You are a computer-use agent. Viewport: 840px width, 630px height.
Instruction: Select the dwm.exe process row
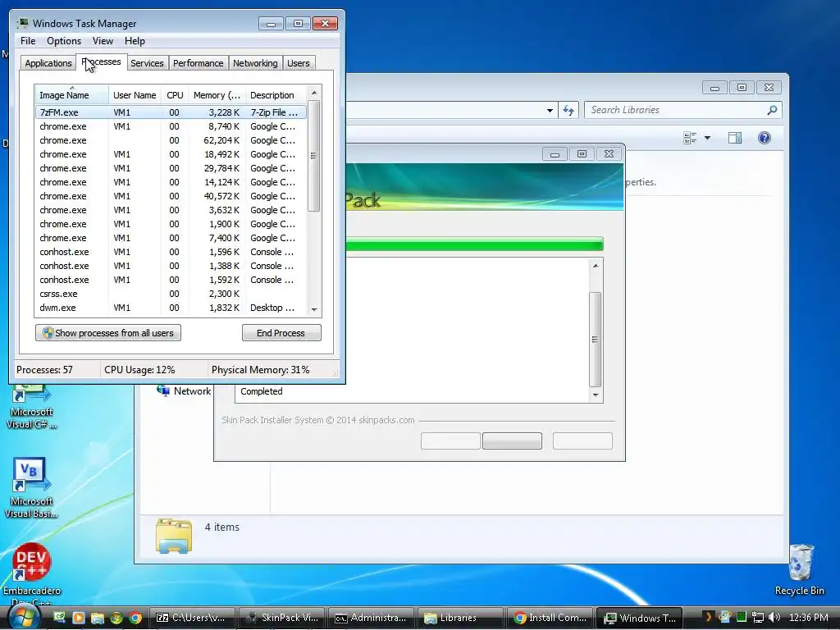click(x=171, y=308)
